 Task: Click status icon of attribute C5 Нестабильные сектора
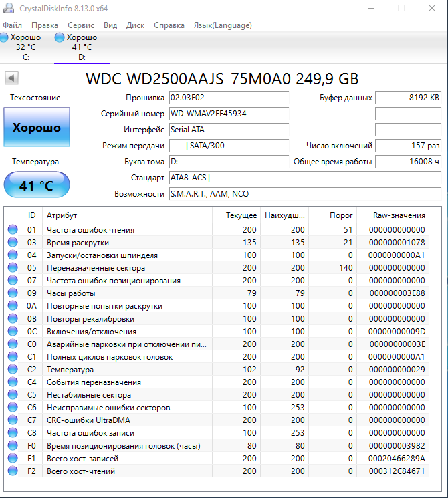(x=13, y=394)
